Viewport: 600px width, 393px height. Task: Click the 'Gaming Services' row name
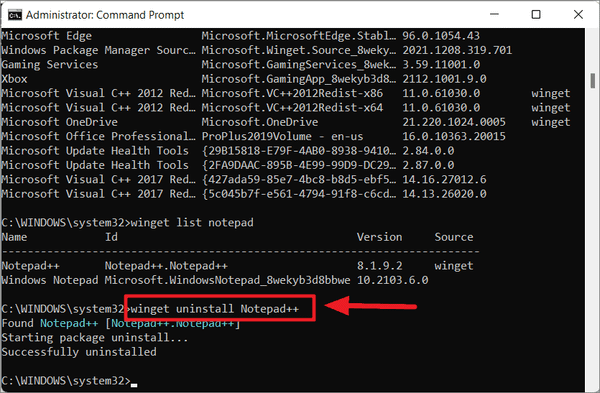49,65
